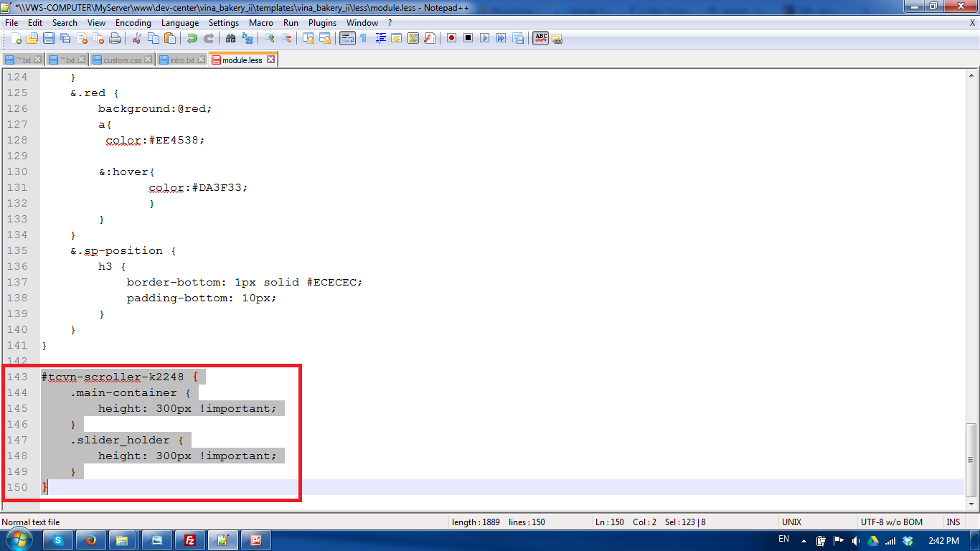Undo last change with Undo arrow icon
Image resolution: width=980 pixels, height=551 pixels.
pyautogui.click(x=192, y=39)
